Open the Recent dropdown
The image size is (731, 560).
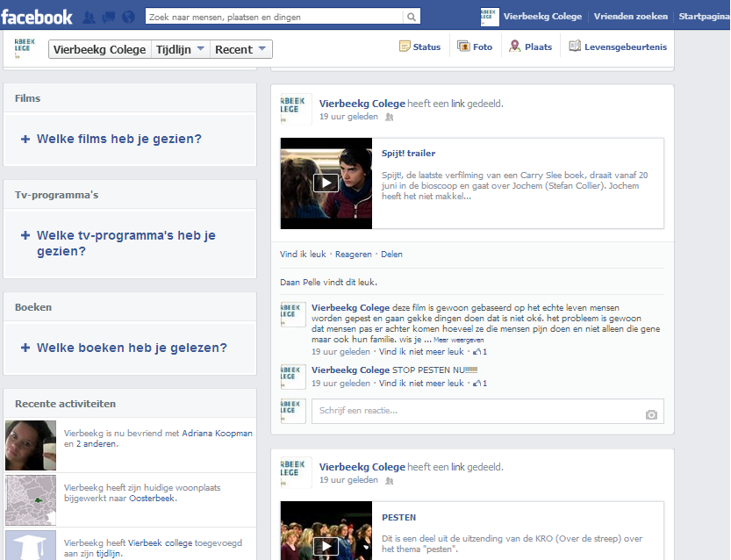(240, 49)
